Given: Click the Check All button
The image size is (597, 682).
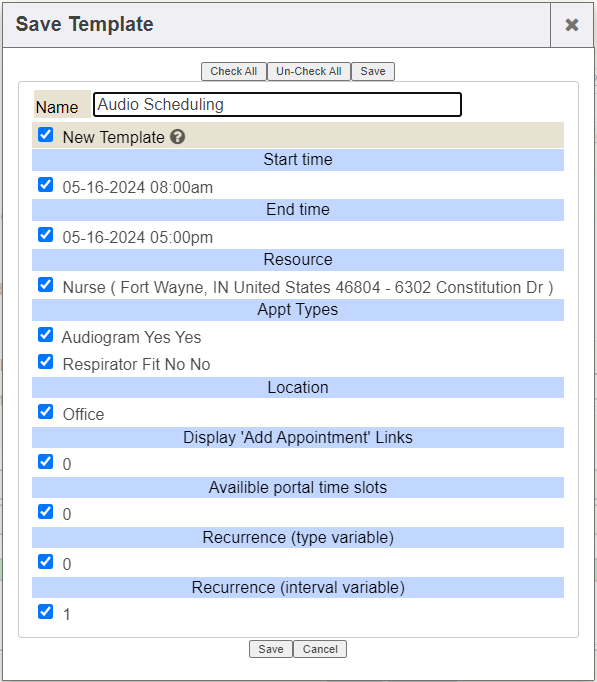Looking at the screenshot, I should point(233,71).
